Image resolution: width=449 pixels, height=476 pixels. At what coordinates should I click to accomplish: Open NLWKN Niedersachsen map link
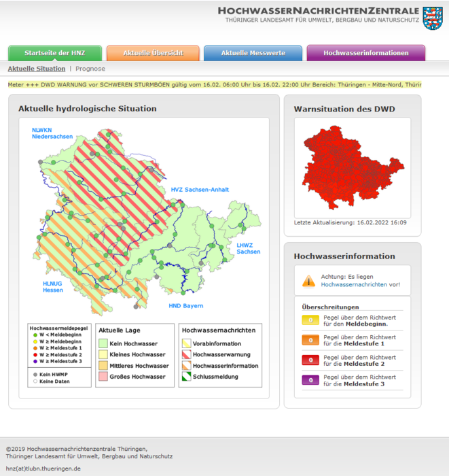[51, 133]
